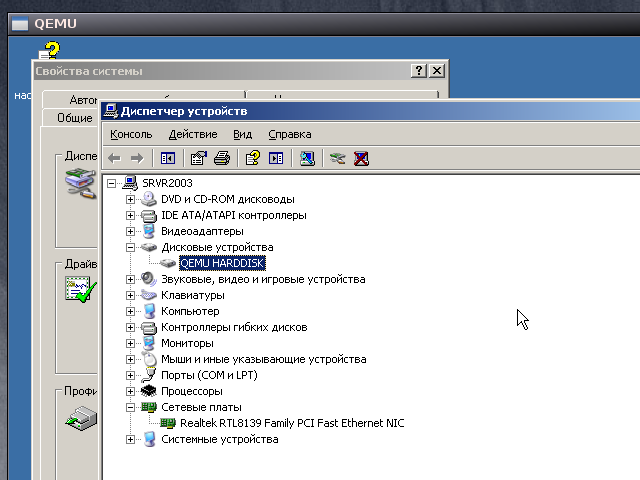
Task: Click the Back arrow toolbar icon
Action: pyautogui.click(x=114, y=158)
